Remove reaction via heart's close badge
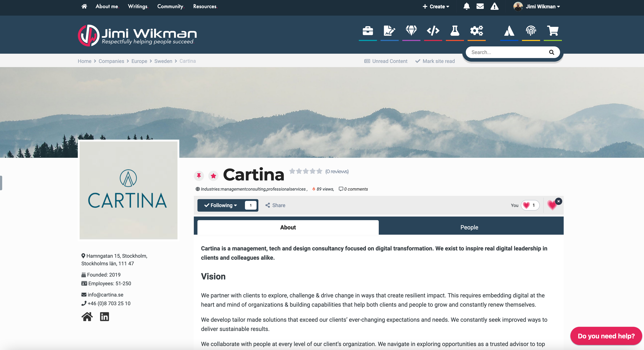The width and height of the screenshot is (644, 350). [558, 201]
